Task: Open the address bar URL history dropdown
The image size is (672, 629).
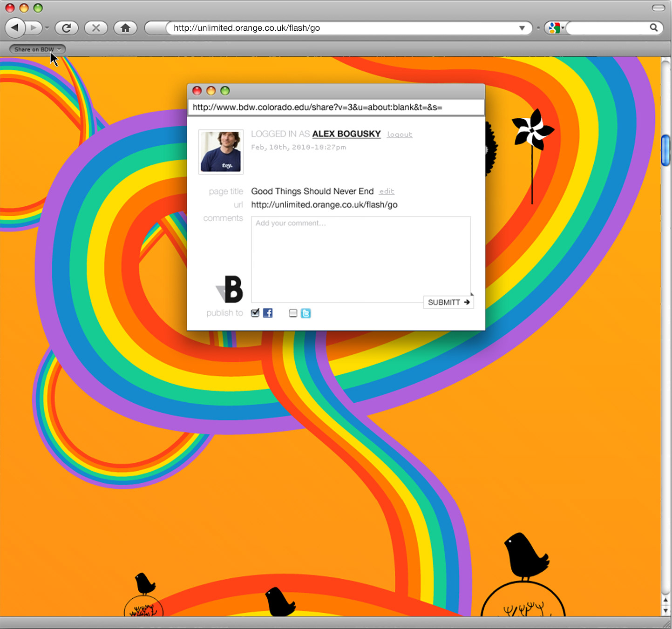Action: click(x=522, y=28)
